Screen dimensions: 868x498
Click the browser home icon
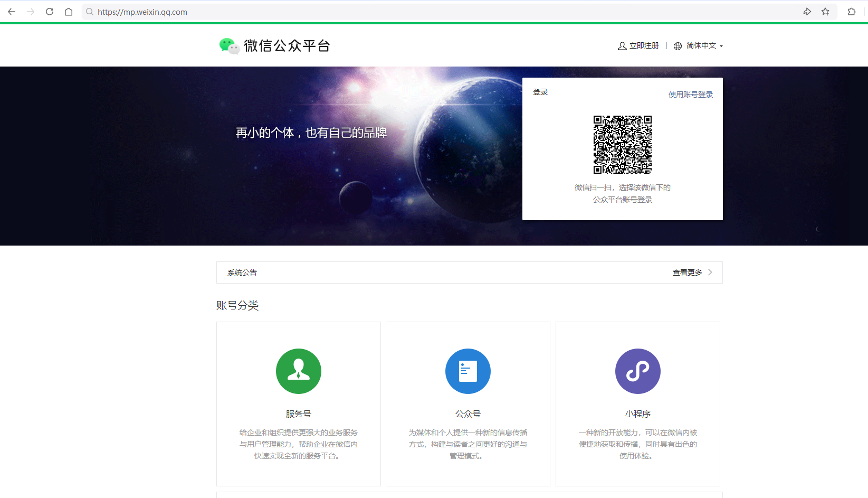click(x=68, y=11)
